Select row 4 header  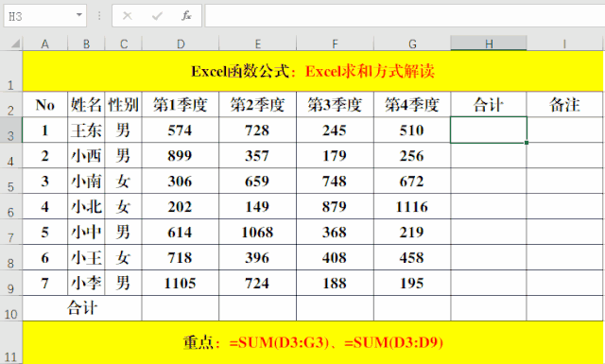[x=10, y=155]
